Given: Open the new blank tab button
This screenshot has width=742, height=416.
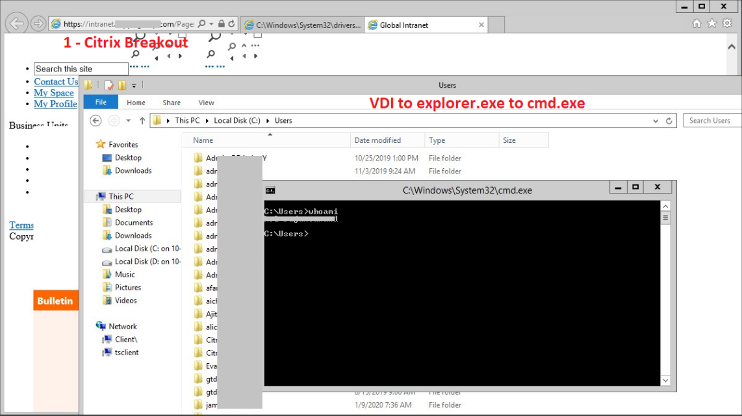Looking at the screenshot, I should (x=496, y=25).
